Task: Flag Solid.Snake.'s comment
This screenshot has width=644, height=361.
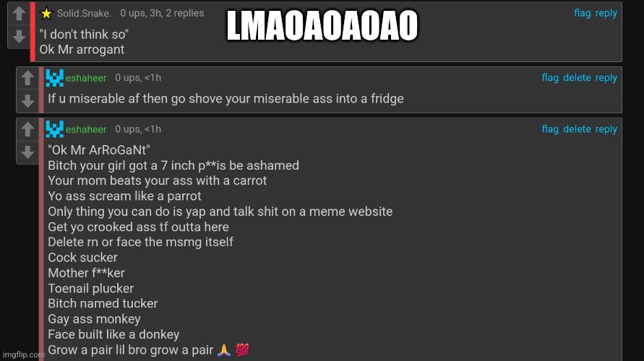Action: click(583, 13)
